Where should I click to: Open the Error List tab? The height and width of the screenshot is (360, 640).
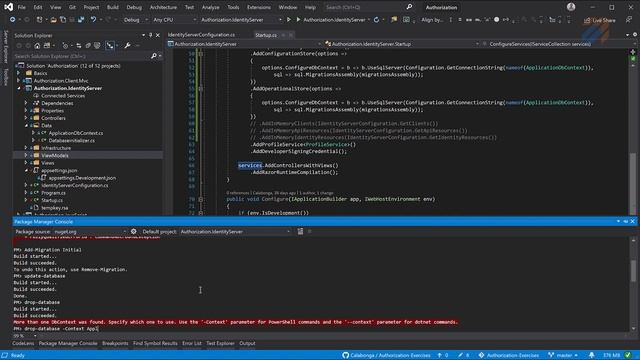192,343
